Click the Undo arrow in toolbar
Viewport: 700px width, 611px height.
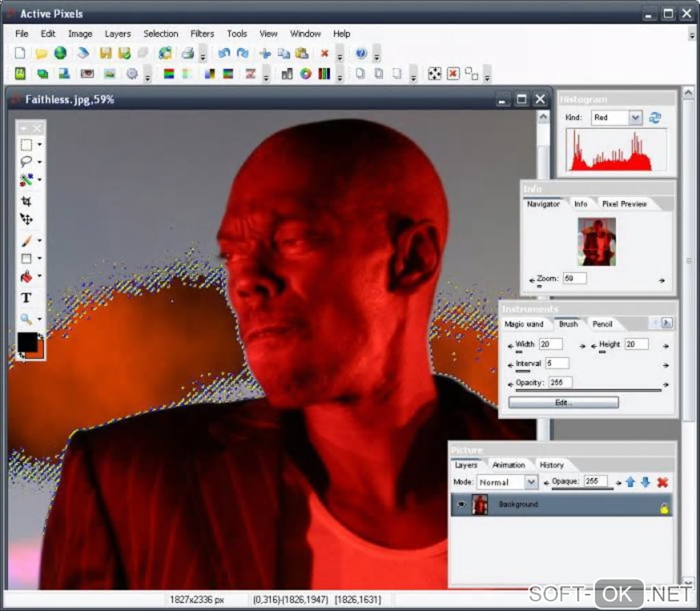click(x=224, y=53)
